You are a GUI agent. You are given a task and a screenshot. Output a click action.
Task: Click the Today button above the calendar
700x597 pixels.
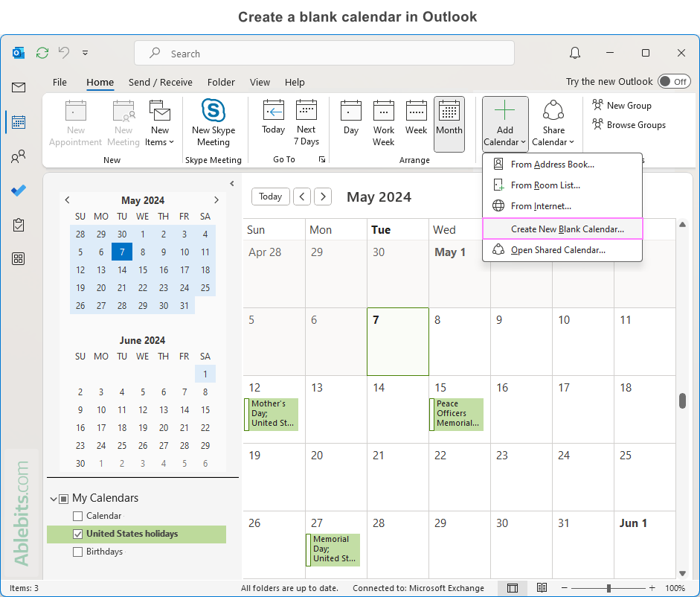click(270, 197)
